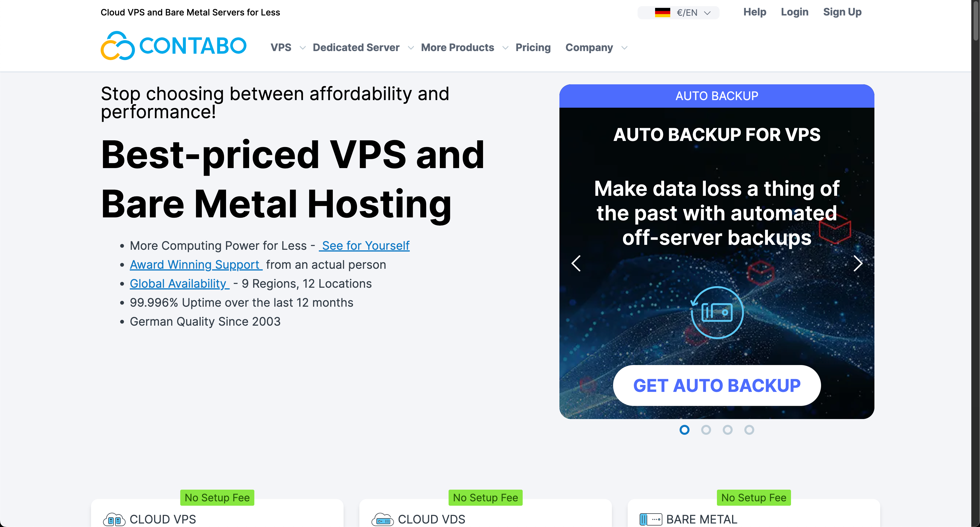Select the fourth carousel dot indicator
Screen dimensions: 980x527
pos(749,430)
